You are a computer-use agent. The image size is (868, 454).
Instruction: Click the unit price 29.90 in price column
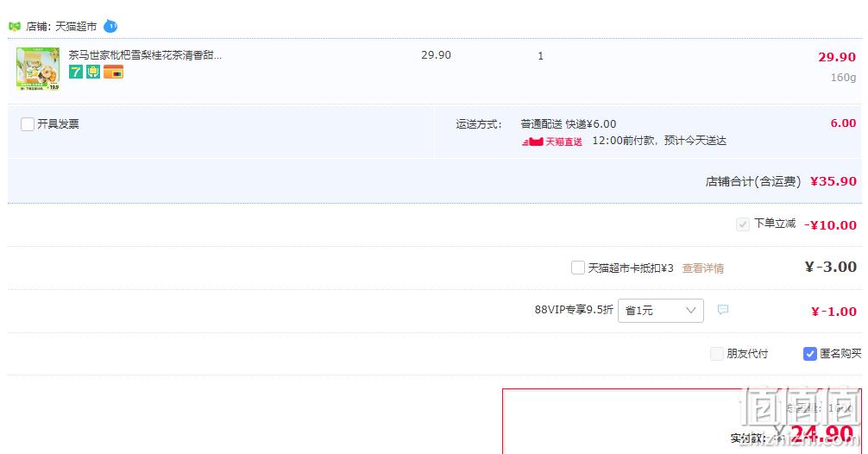click(437, 55)
